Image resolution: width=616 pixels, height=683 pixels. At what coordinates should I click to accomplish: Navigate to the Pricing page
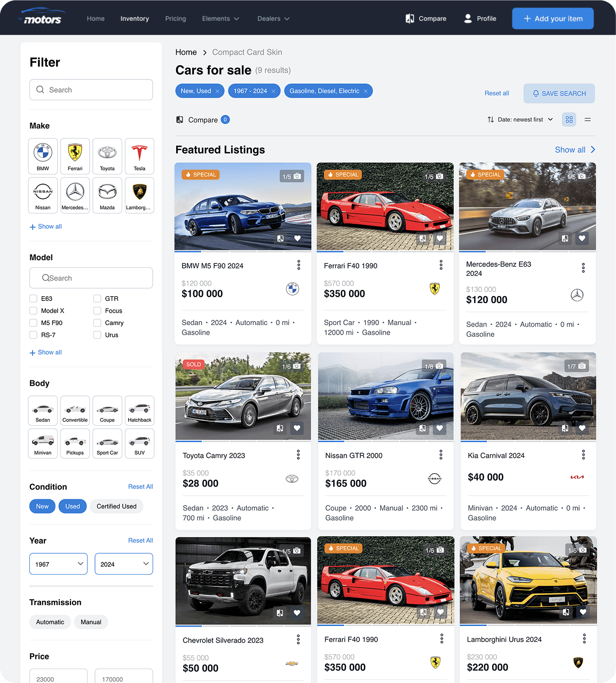176,18
